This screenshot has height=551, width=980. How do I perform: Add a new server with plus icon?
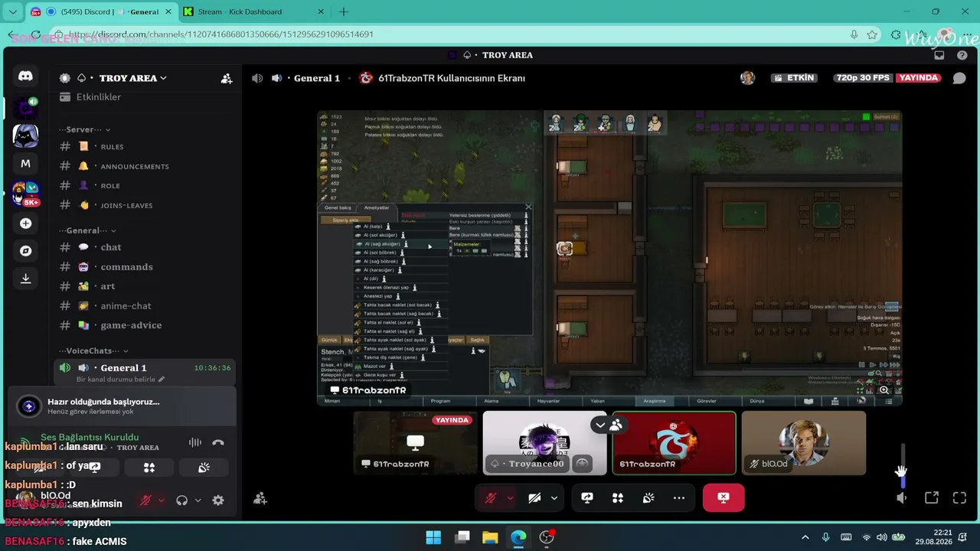tap(25, 223)
